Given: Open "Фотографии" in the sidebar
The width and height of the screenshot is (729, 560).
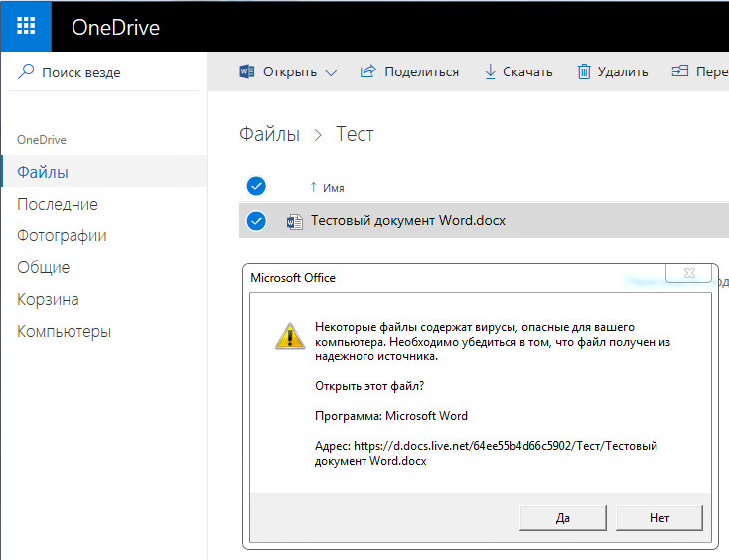Looking at the screenshot, I should [x=62, y=235].
